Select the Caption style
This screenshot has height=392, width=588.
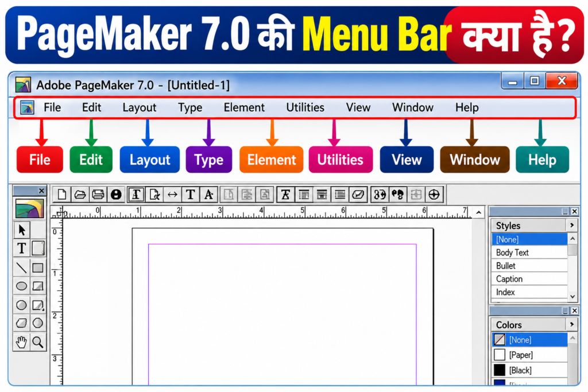pyautogui.click(x=529, y=279)
